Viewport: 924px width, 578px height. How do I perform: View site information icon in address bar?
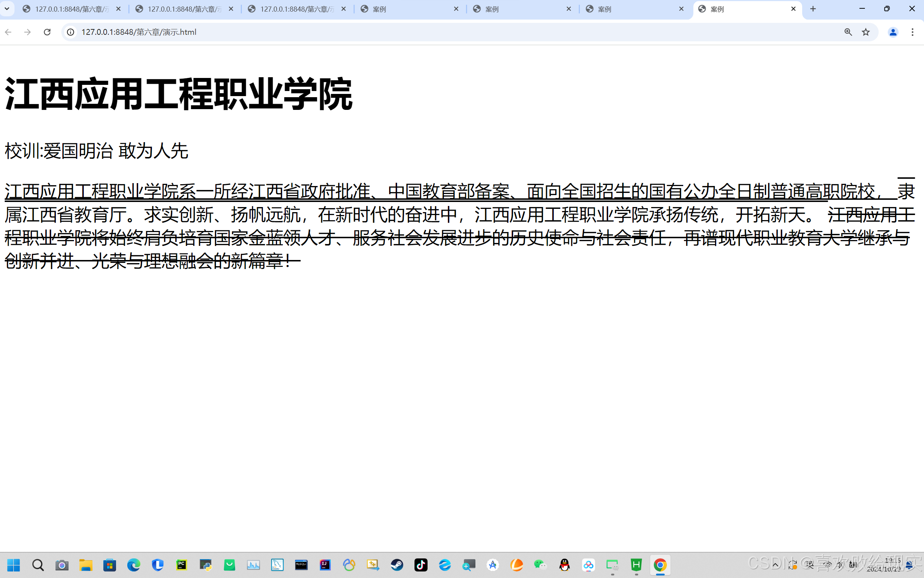(x=70, y=32)
